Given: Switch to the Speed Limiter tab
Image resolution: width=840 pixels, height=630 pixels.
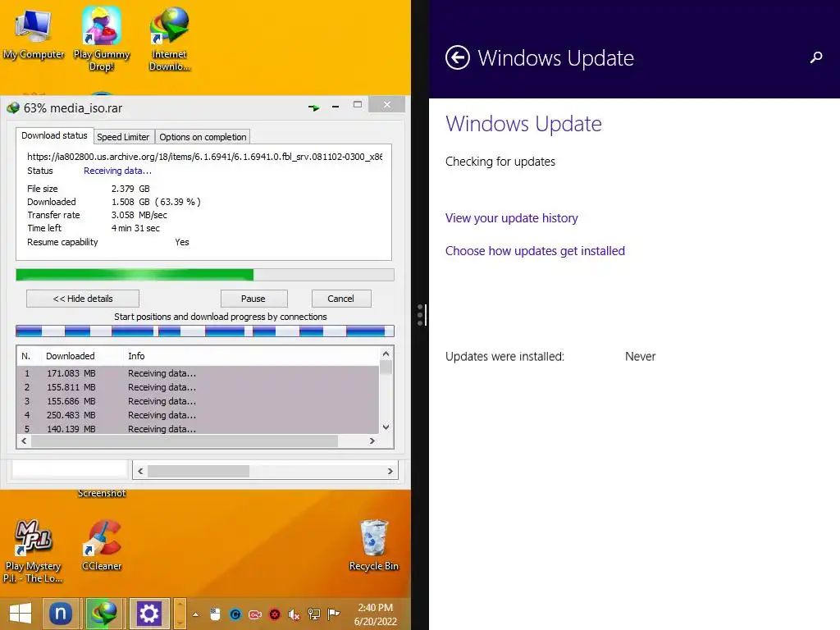Looking at the screenshot, I should 123,137.
